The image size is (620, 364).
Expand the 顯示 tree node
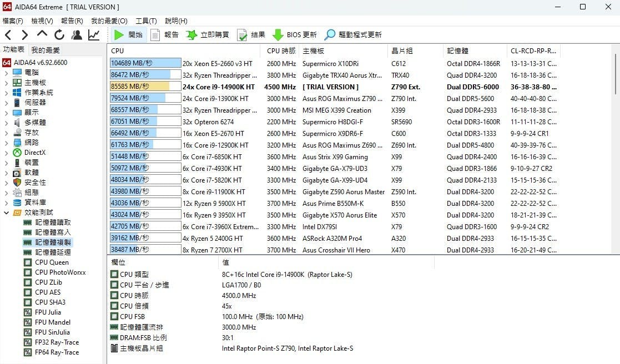point(6,113)
